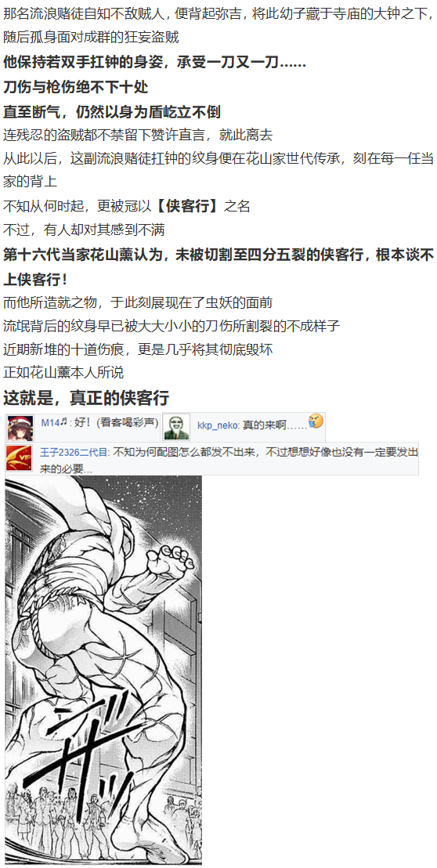Click the line 不过，有人却对其感到不满
This screenshot has width=437, height=868.
pos(84,230)
